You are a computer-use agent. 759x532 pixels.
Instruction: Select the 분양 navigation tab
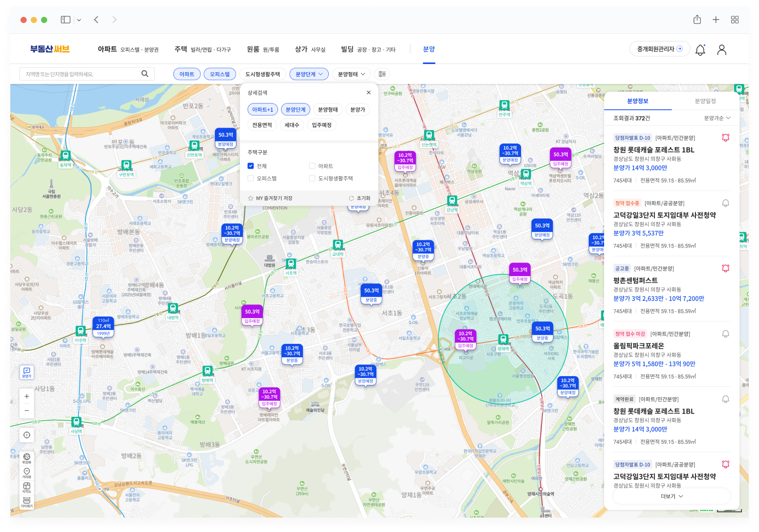tap(429, 49)
